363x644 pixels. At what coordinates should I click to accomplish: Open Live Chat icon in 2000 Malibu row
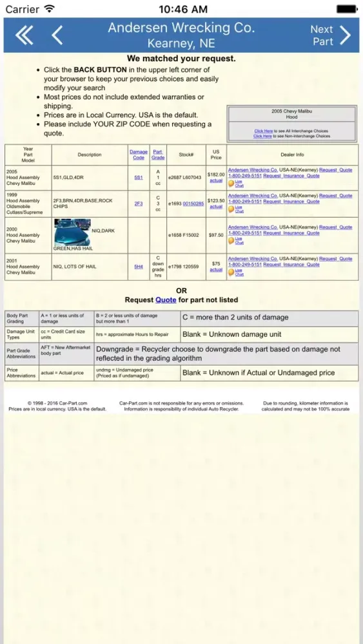point(236,241)
